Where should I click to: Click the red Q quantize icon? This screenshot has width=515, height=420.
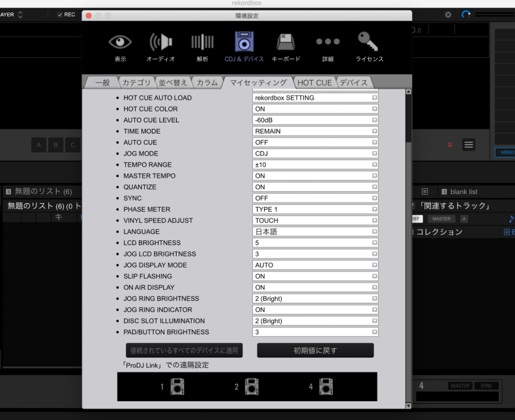point(450,145)
